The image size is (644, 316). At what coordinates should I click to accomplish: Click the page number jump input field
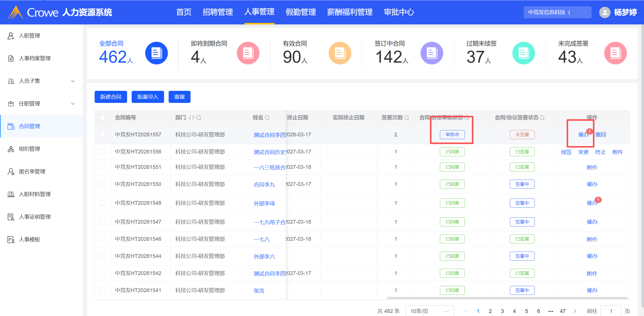(611, 311)
